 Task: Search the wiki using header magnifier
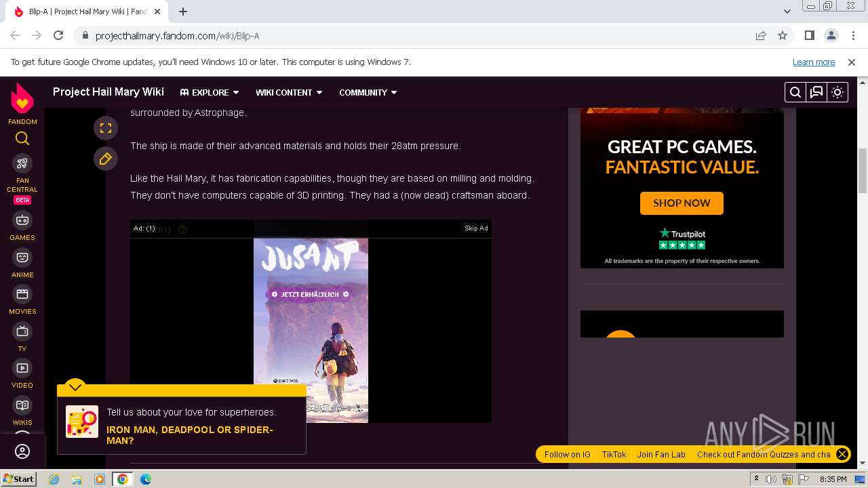click(x=795, y=92)
